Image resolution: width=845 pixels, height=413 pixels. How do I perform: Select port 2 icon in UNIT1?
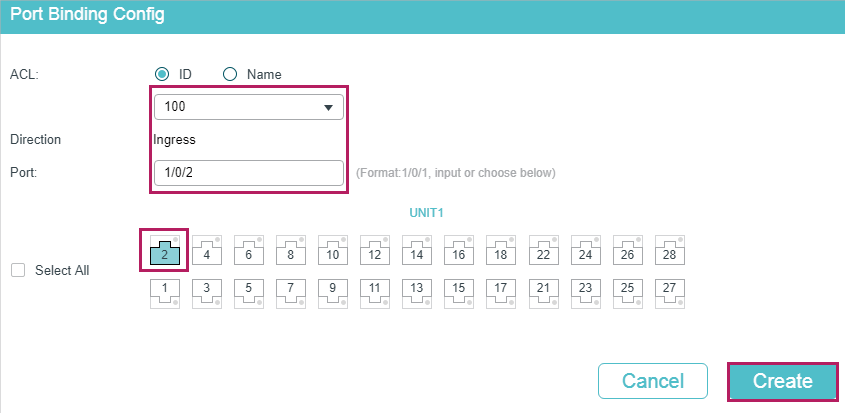tap(164, 251)
